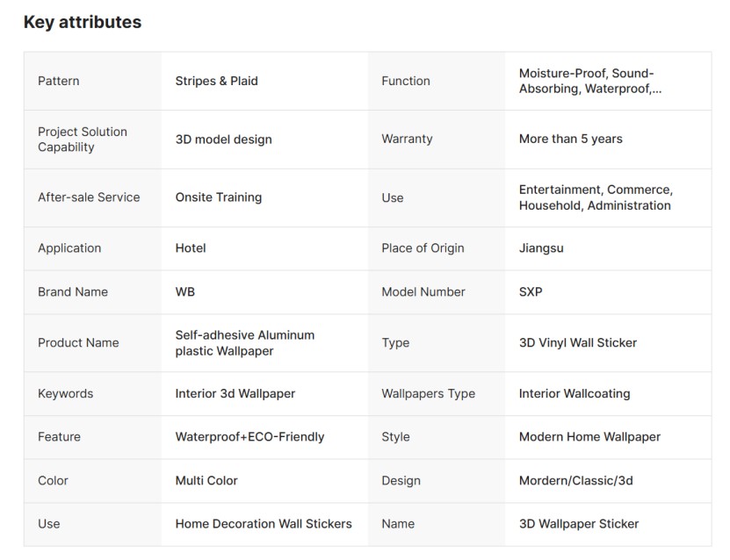Select the 3D Vinyl Wall Sticker type
730x560 pixels.
point(578,343)
